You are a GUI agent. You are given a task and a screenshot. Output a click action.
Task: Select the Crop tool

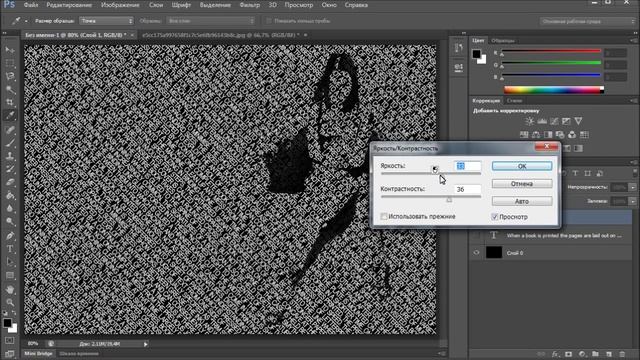[10, 102]
